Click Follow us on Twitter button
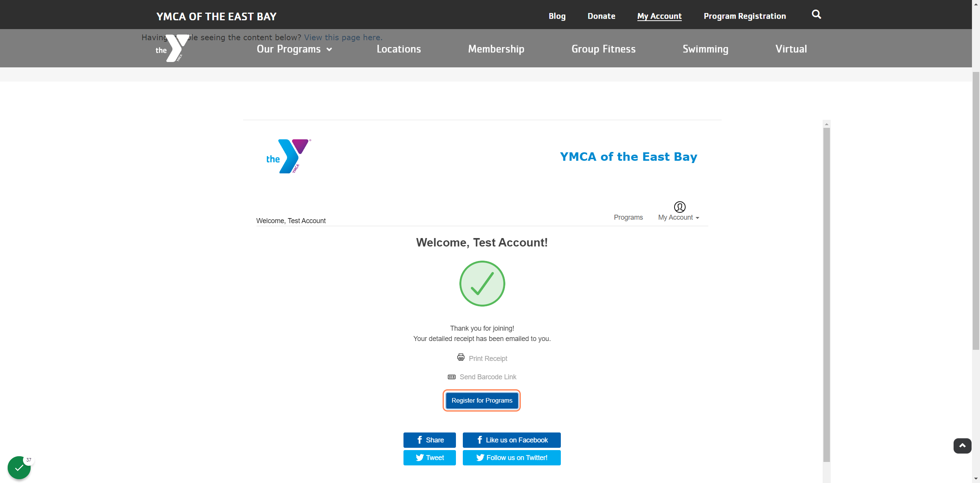980x483 pixels. [511, 458]
